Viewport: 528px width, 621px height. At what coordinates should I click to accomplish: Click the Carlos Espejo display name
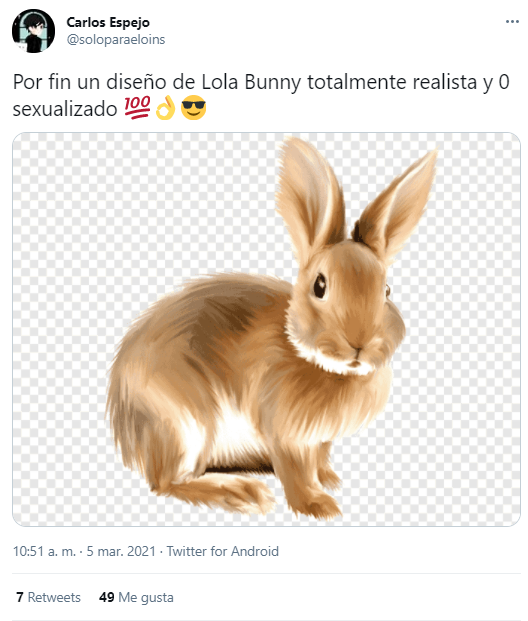pyautogui.click(x=108, y=23)
